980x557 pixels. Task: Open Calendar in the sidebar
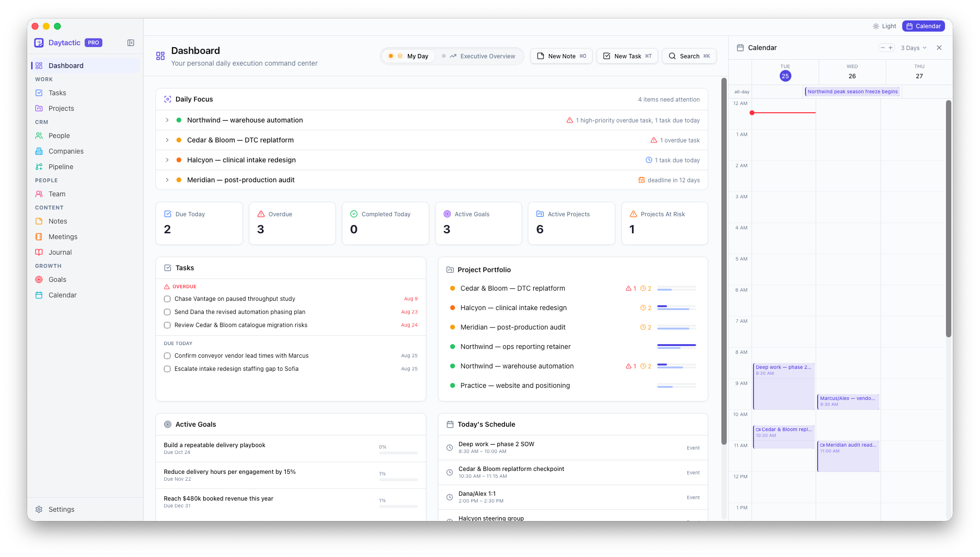(x=85, y=295)
